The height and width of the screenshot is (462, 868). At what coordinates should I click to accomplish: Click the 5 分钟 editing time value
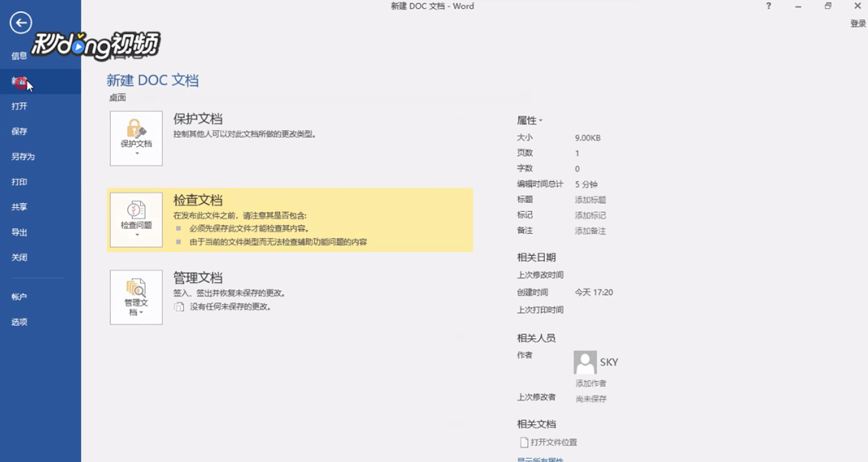(x=585, y=184)
